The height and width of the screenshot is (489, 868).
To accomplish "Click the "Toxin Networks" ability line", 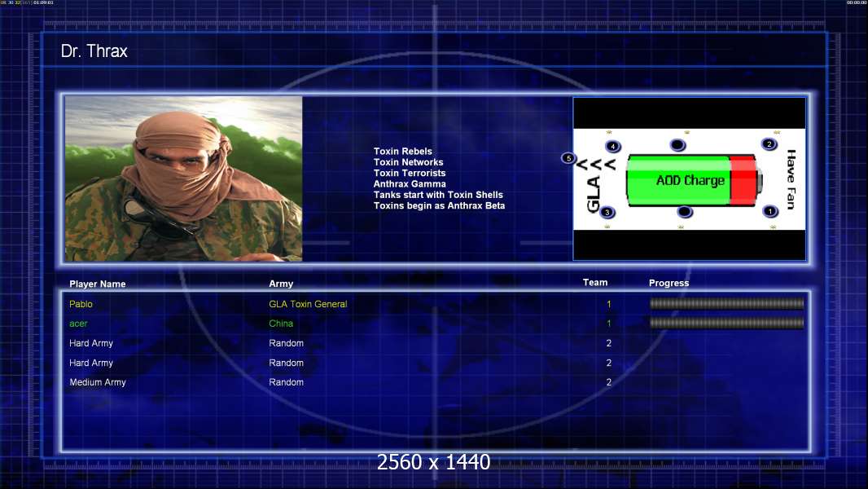I will tap(408, 162).
